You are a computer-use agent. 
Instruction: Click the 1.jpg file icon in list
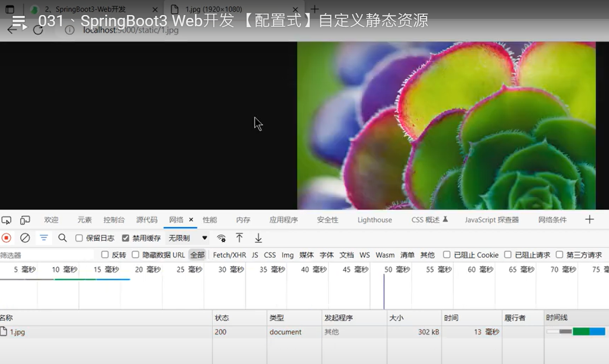pyautogui.click(x=4, y=332)
